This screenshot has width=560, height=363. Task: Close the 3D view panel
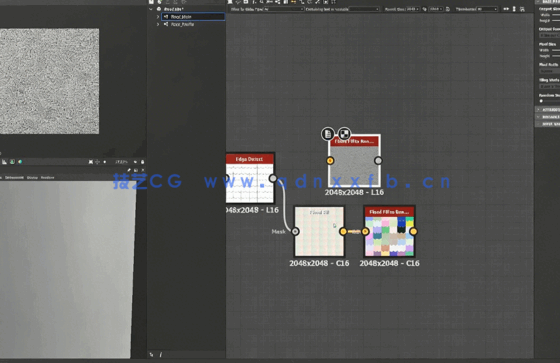pyautogui.click(x=142, y=170)
